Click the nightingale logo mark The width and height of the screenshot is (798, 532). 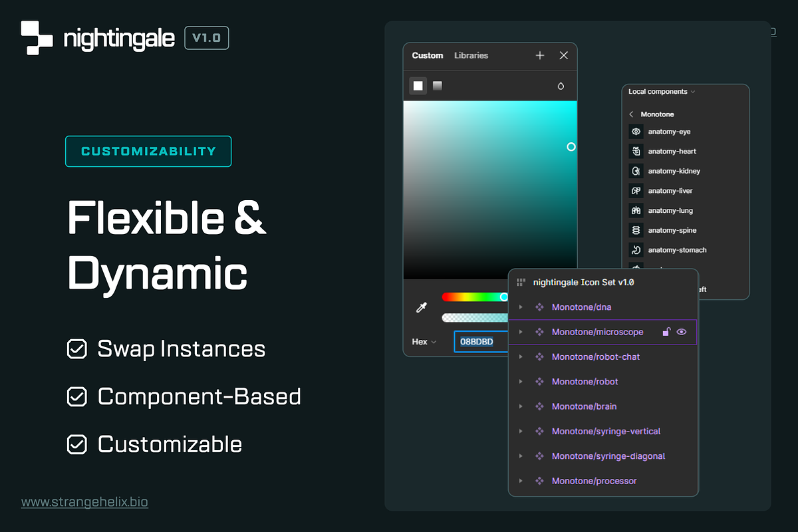37,38
